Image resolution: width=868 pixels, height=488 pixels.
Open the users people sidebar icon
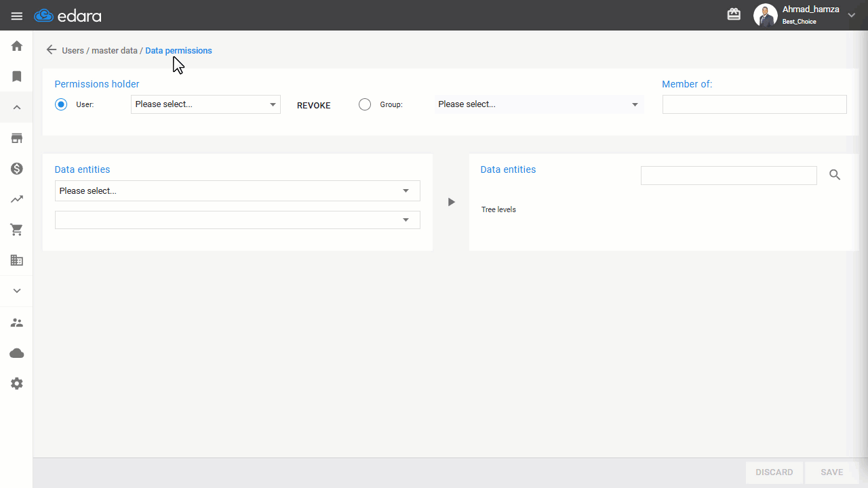pos(17,323)
